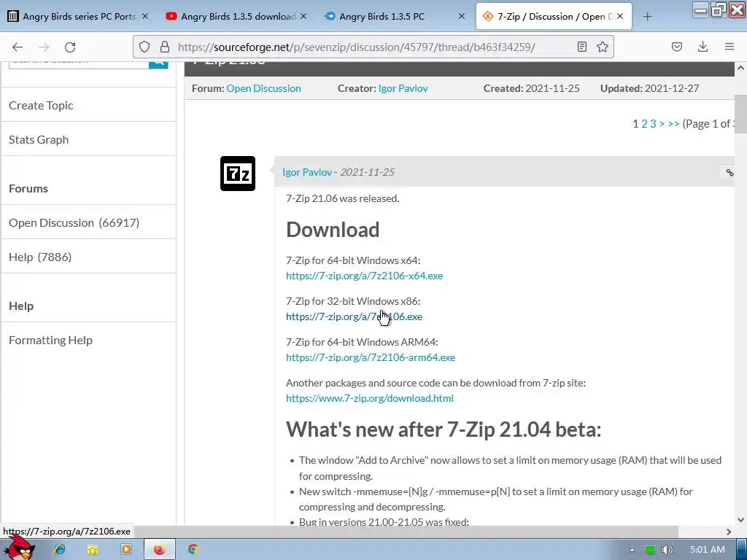This screenshot has height=560, width=747.
Task: Jump to last page double arrow
Action: [x=673, y=124]
